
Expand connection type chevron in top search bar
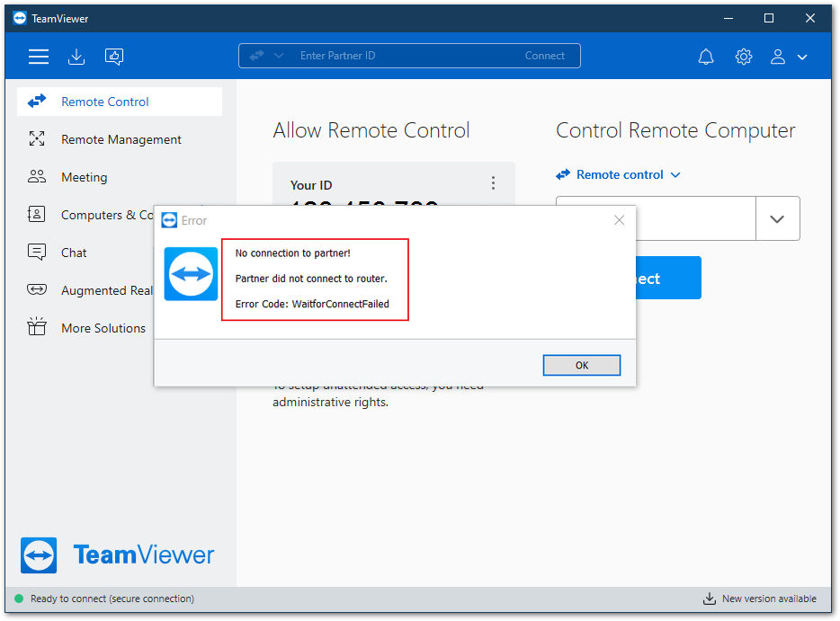(x=279, y=55)
